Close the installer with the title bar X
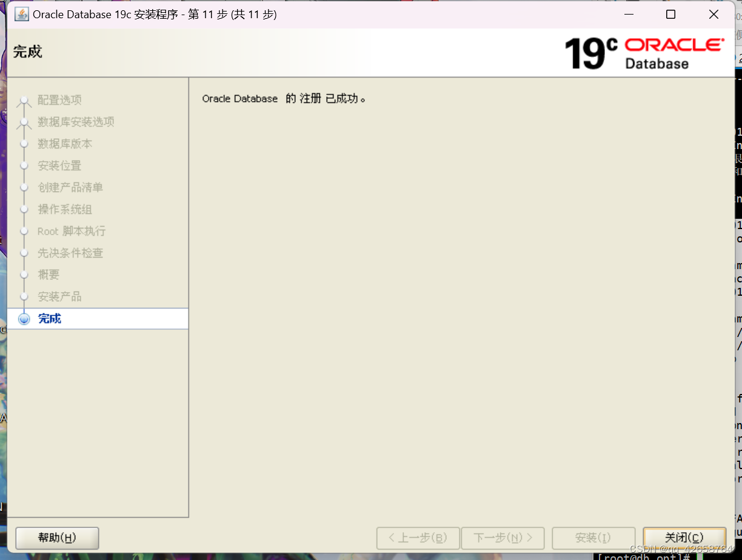The height and width of the screenshot is (560, 742). (714, 15)
